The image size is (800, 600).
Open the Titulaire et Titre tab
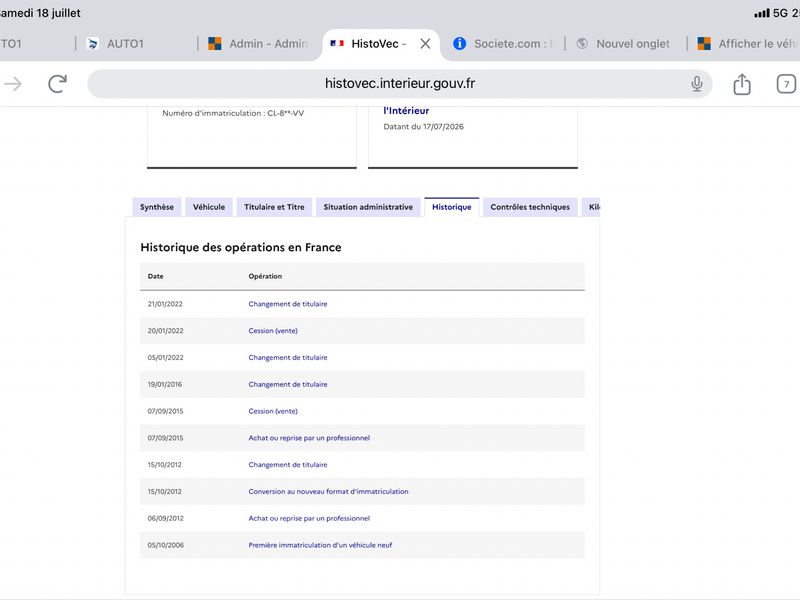[274, 207]
